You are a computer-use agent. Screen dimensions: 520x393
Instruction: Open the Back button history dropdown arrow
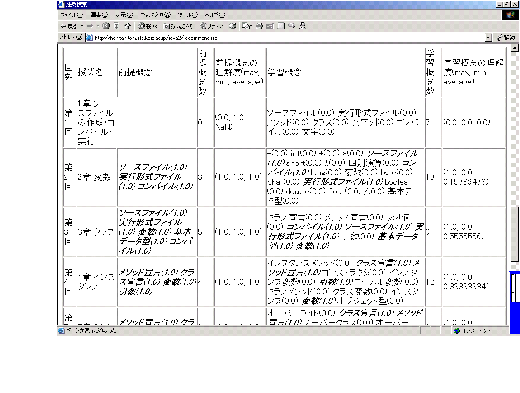(82, 26)
